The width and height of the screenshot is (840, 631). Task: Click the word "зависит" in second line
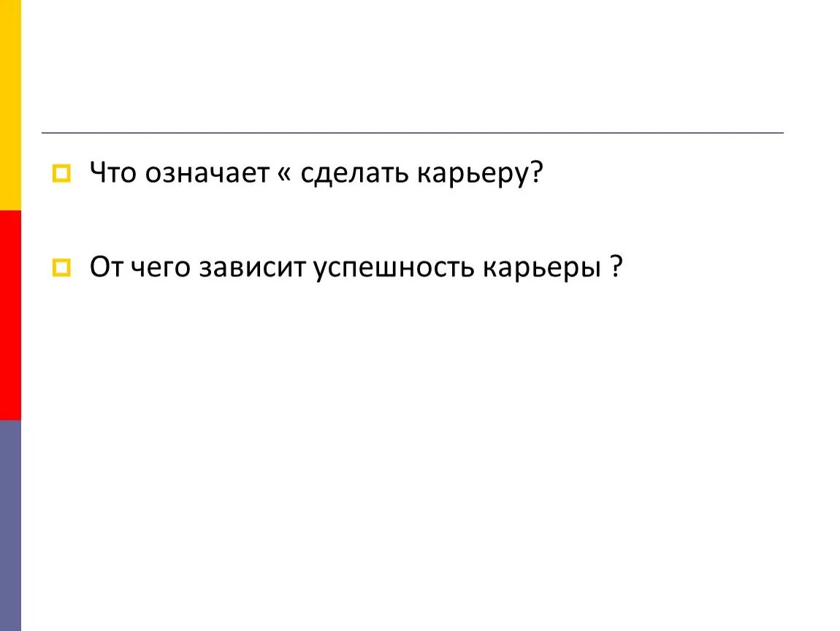252,268
